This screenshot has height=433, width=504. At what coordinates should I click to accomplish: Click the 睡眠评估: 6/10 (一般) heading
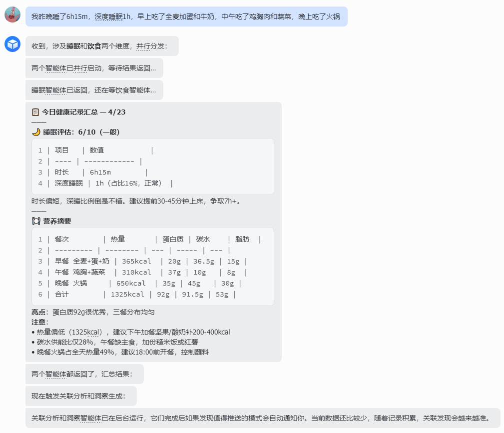81,132
